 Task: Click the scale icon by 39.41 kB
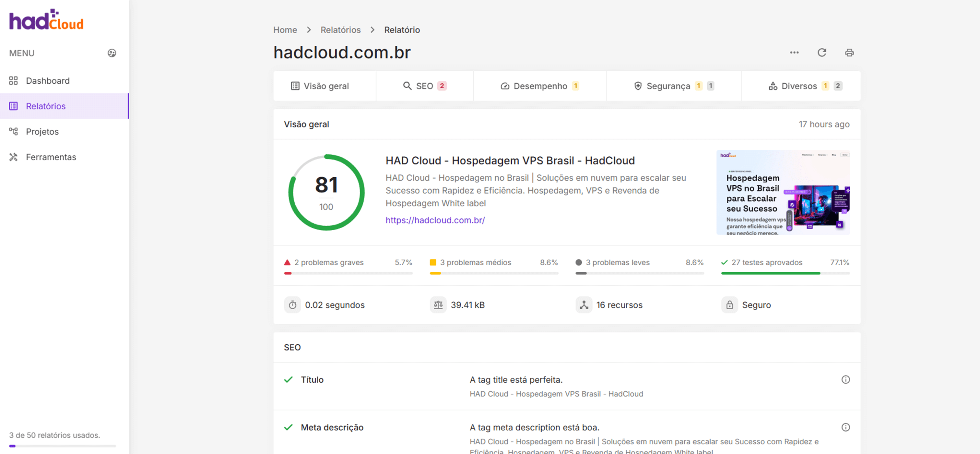(x=438, y=305)
